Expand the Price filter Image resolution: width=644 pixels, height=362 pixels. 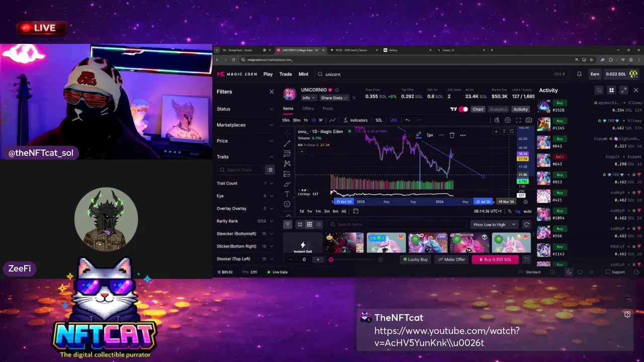pyautogui.click(x=245, y=141)
